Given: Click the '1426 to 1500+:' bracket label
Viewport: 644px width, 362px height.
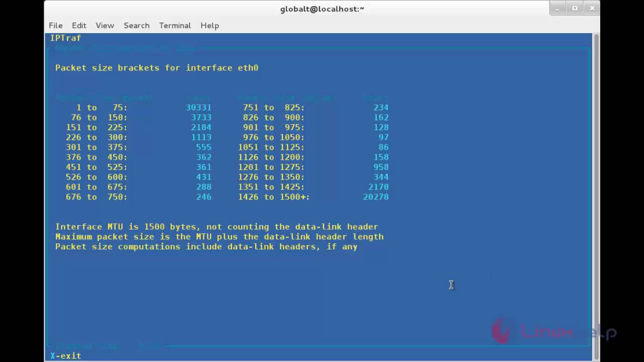Looking at the screenshot, I should [274, 197].
